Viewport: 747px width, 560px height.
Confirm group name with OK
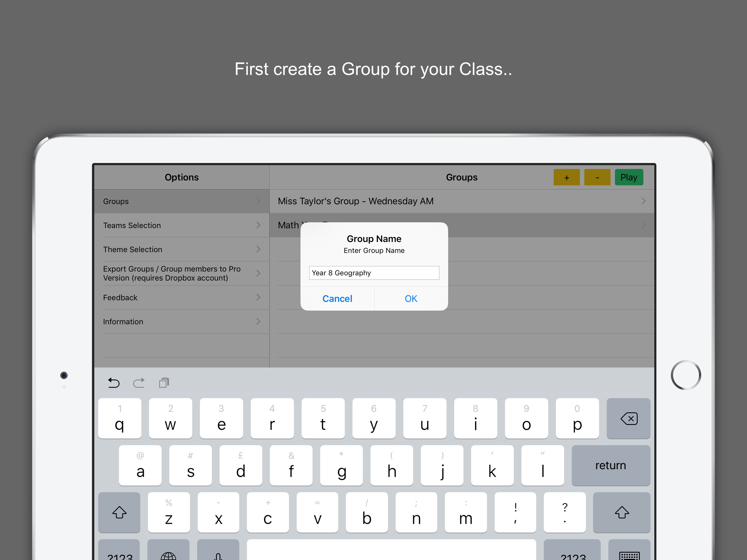click(x=411, y=299)
